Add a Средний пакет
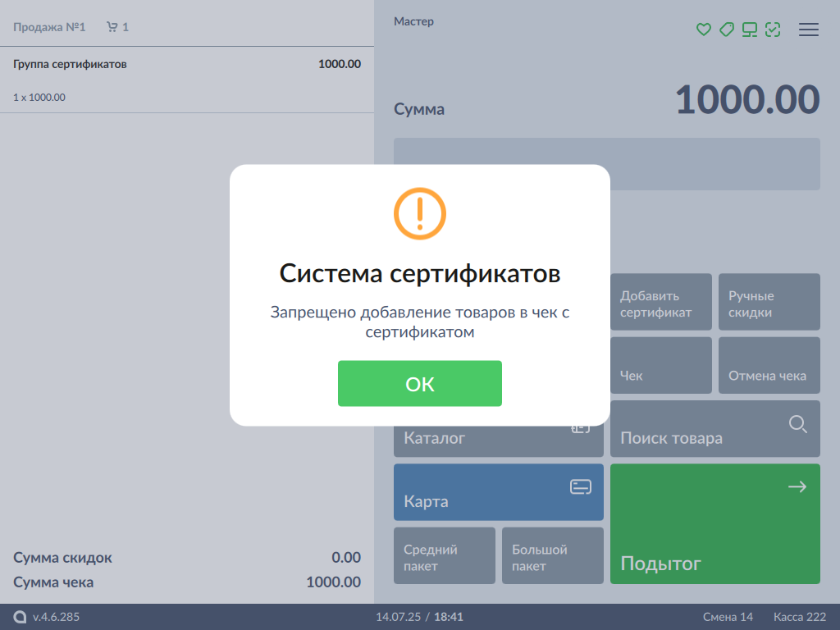 (x=444, y=556)
